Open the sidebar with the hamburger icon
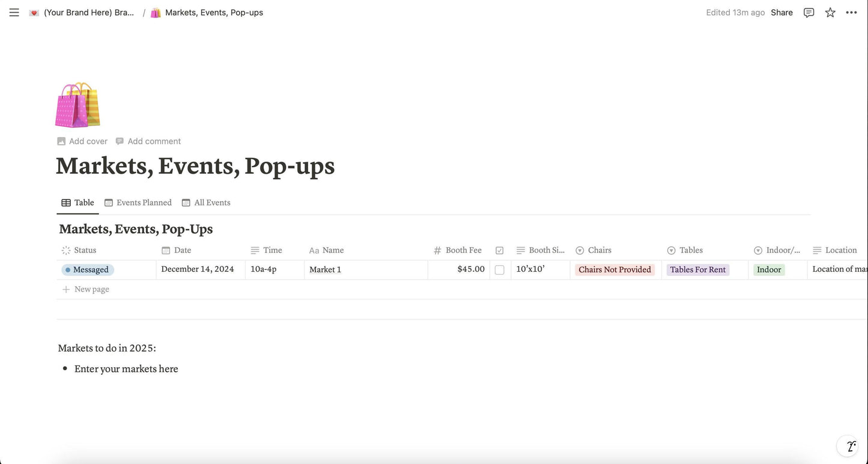 (14, 11)
